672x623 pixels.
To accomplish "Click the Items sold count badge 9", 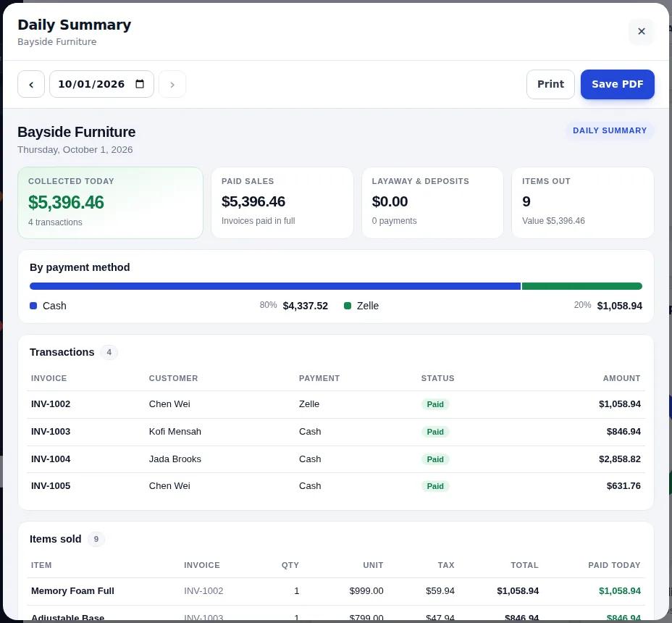I will [x=96, y=539].
